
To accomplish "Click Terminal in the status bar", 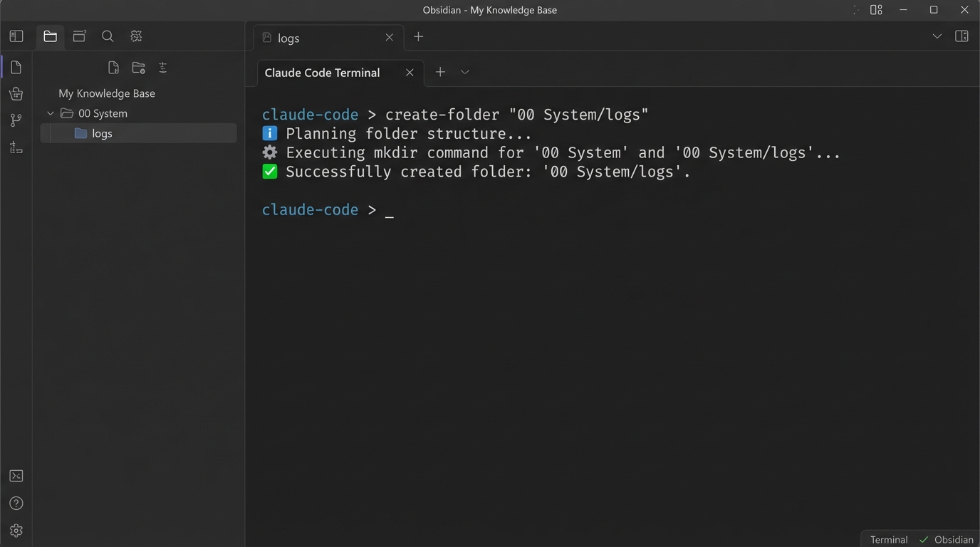I will coord(888,539).
